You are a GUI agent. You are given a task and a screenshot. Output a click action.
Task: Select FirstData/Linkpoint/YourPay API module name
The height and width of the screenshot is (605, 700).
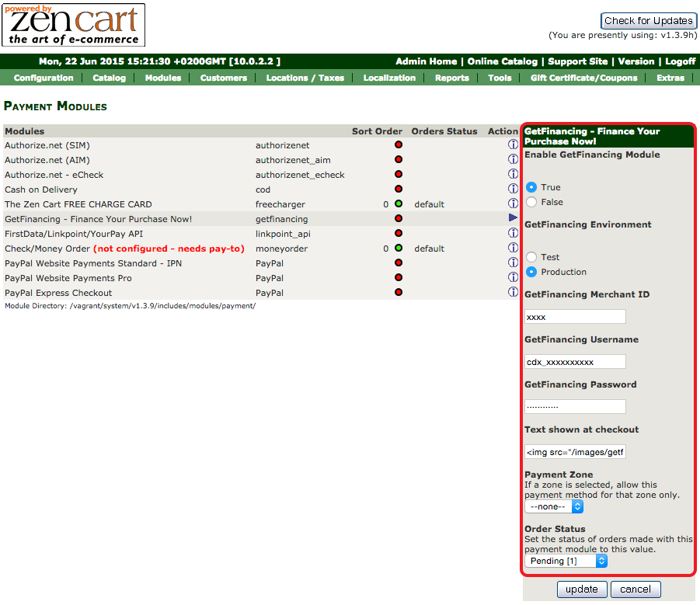point(74,234)
